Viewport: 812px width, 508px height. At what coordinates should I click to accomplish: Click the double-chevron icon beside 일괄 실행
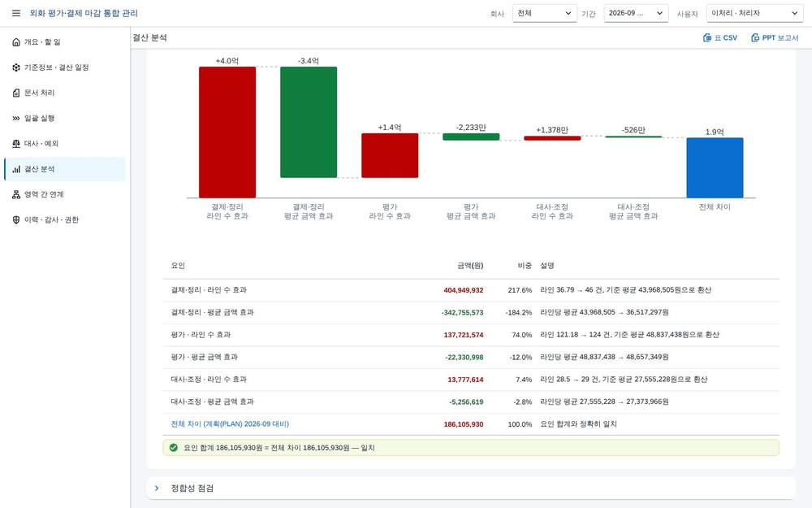click(16, 118)
